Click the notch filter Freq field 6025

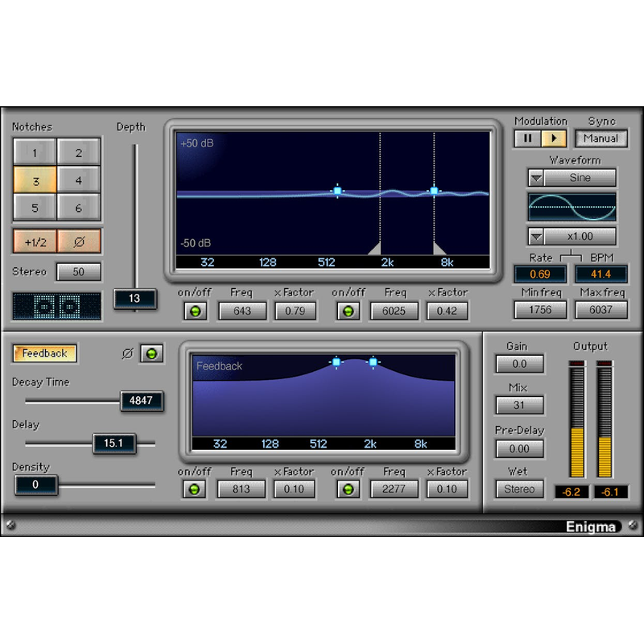394,311
